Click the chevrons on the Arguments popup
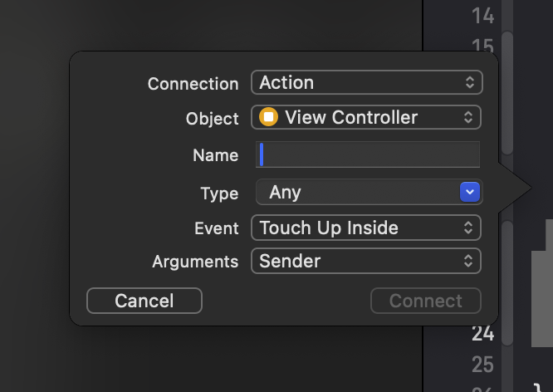Screen dimensions: 553x392 469,261
